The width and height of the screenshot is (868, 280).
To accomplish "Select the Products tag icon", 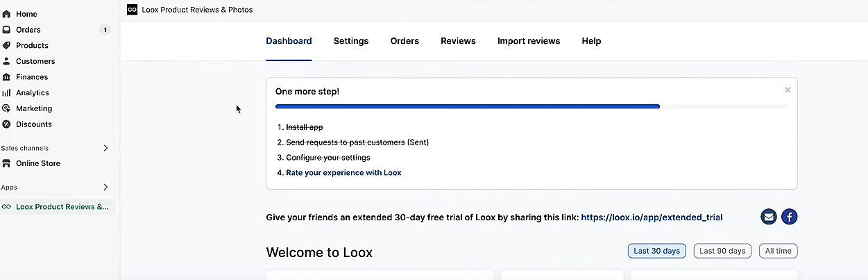I will click(7, 45).
